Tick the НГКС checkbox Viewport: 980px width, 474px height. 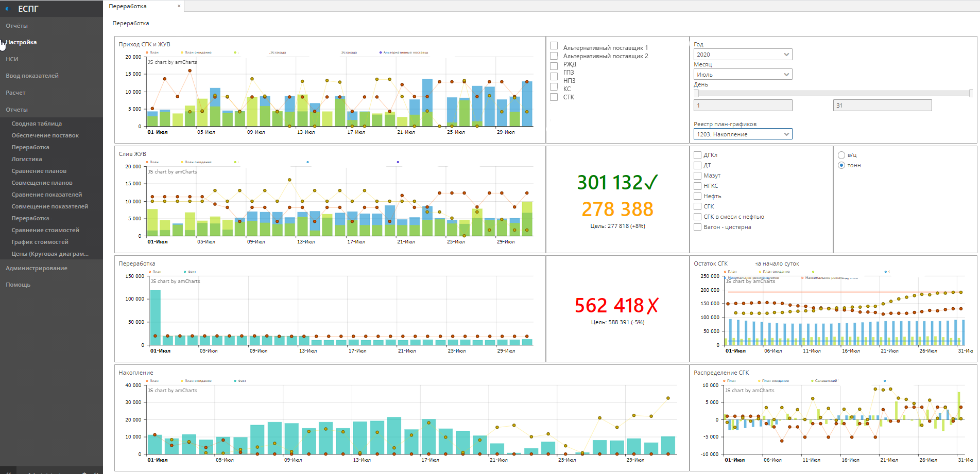[x=697, y=186]
